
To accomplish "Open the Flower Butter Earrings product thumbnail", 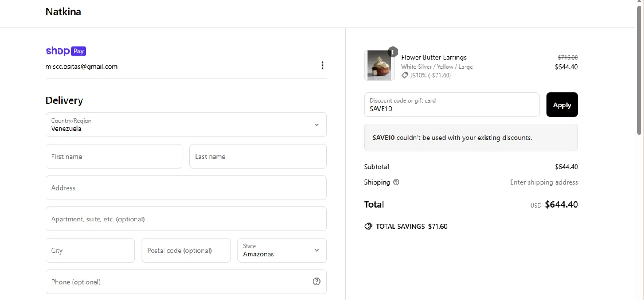I will (x=379, y=65).
